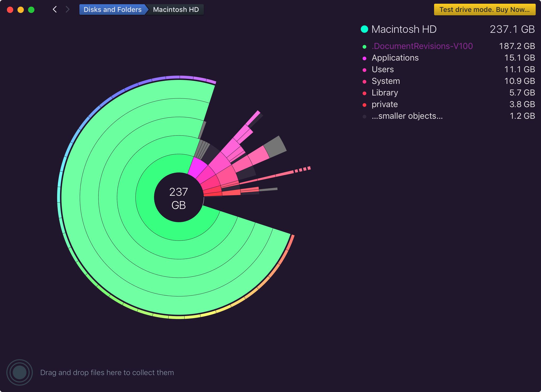Click dark dot beside smaller objects

(364, 117)
